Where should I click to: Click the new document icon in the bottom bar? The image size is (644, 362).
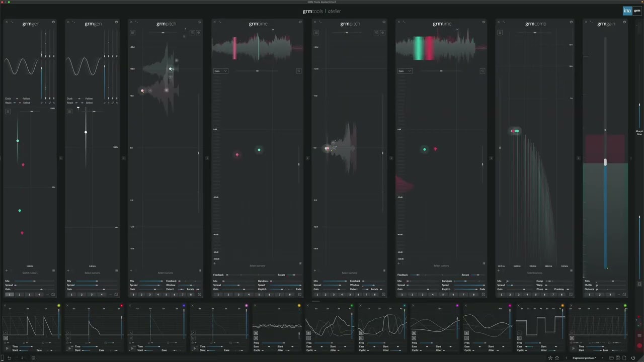624,358
